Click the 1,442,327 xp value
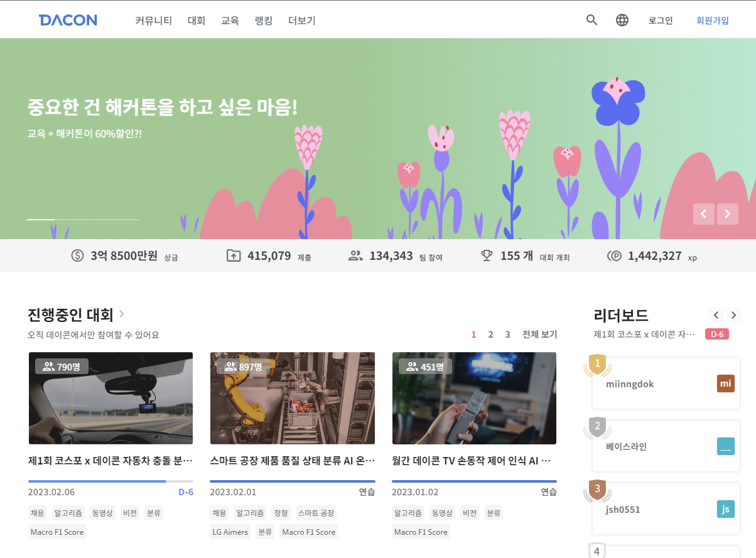The height and width of the screenshot is (558, 756). coord(655,255)
